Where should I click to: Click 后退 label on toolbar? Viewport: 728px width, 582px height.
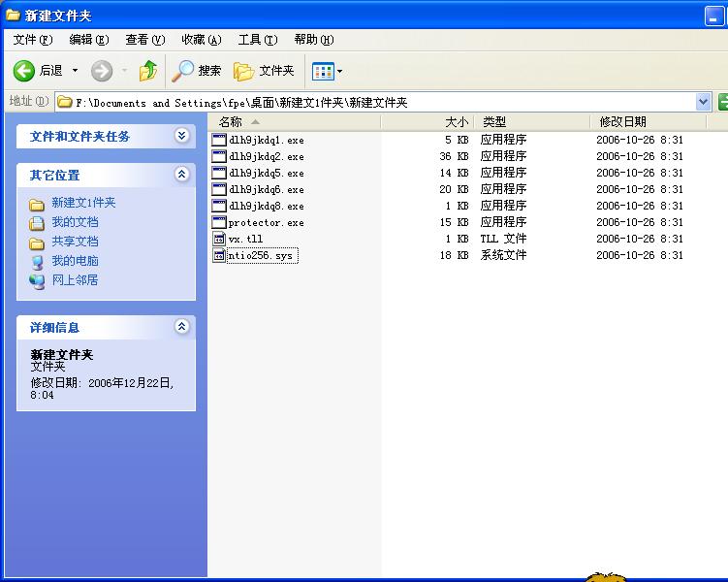pyautogui.click(x=50, y=71)
